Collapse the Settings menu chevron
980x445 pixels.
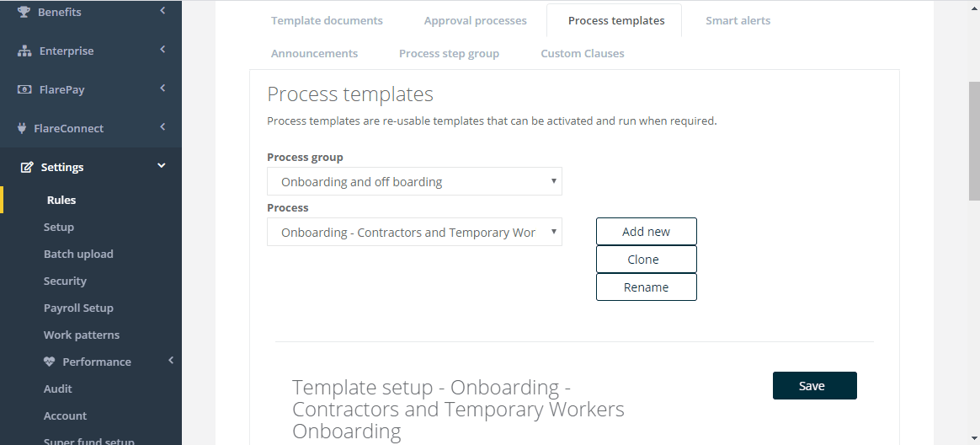click(x=162, y=166)
